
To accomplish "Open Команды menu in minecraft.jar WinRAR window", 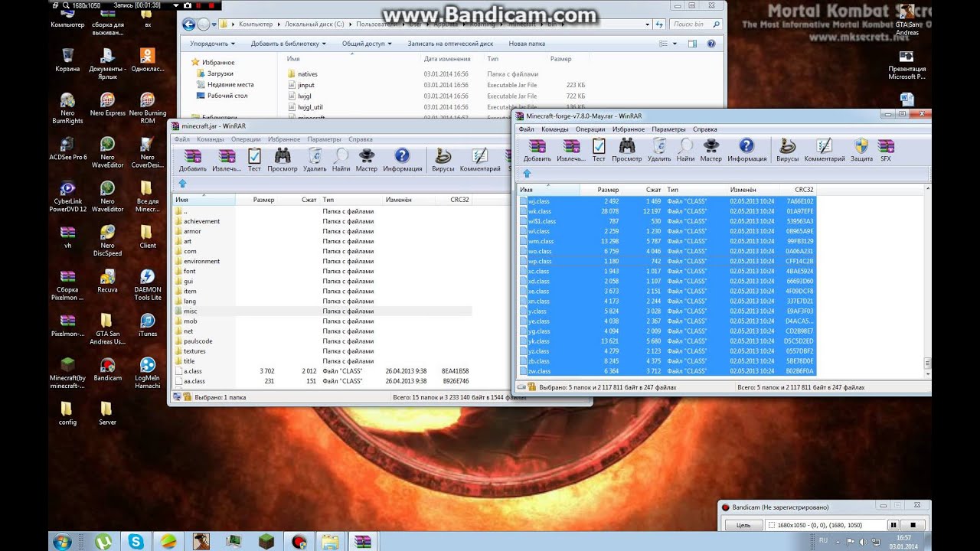I will point(210,139).
